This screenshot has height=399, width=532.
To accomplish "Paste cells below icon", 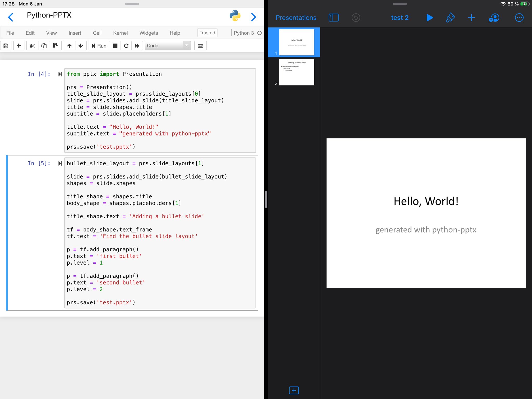I will point(56,46).
